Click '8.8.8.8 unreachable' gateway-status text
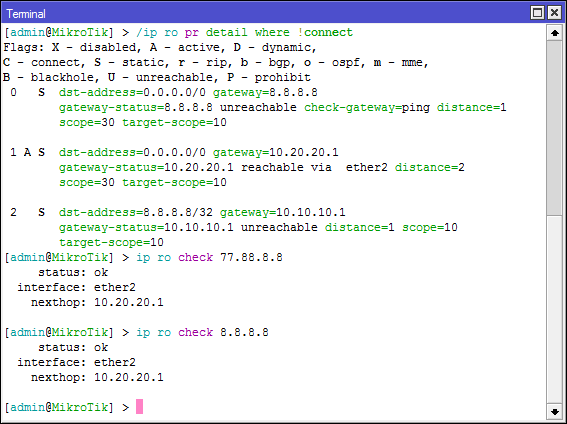Viewport: 567px width, 424px height. [x=230, y=107]
